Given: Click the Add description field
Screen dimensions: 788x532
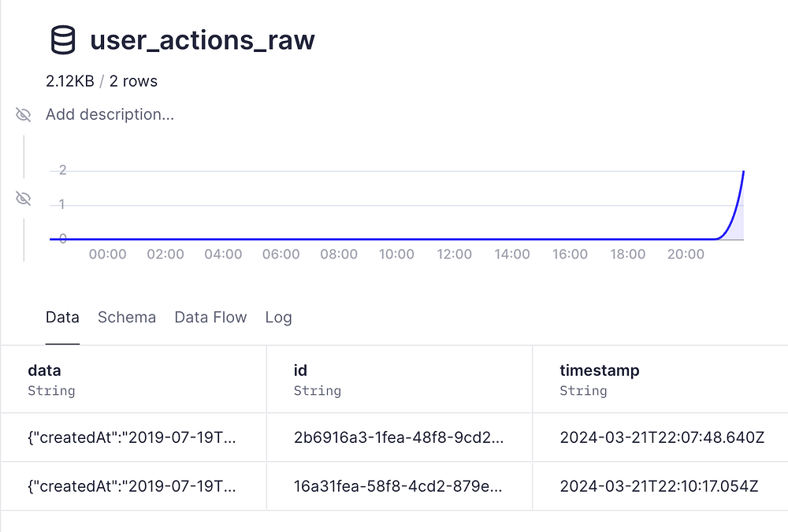Looking at the screenshot, I should [x=110, y=115].
